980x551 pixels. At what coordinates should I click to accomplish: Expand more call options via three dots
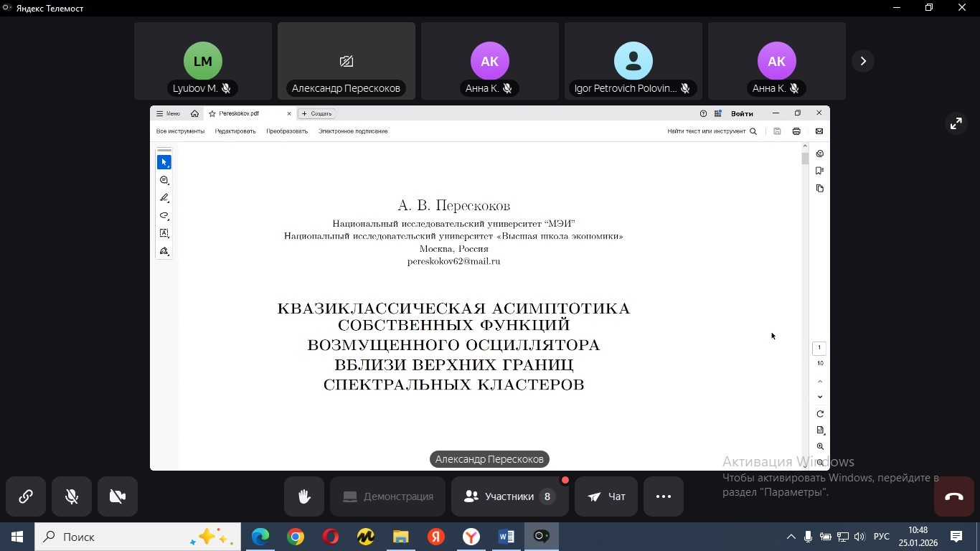click(x=663, y=496)
